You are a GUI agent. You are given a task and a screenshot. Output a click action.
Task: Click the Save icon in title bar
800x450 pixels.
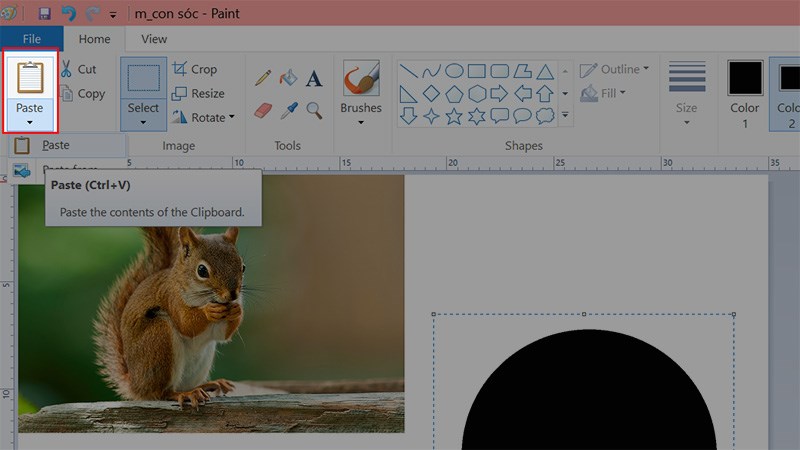tap(44, 14)
